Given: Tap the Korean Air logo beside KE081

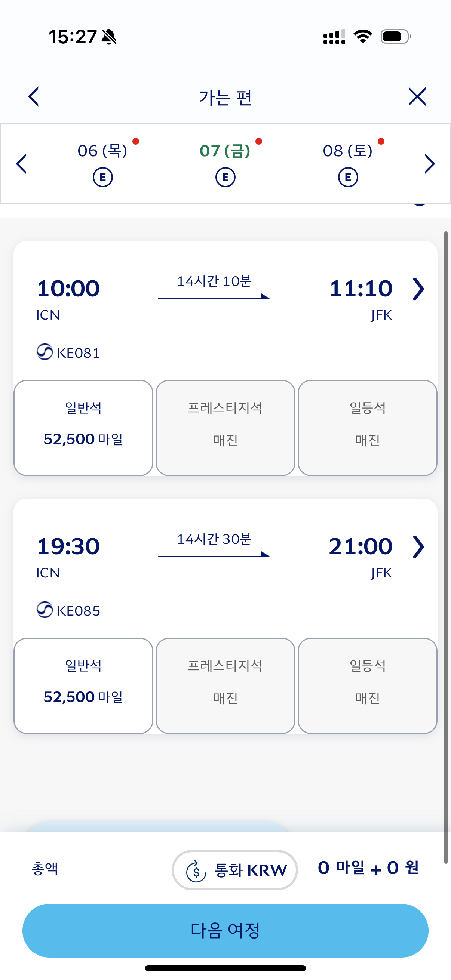Looking at the screenshot, I should tap(45, 352).
